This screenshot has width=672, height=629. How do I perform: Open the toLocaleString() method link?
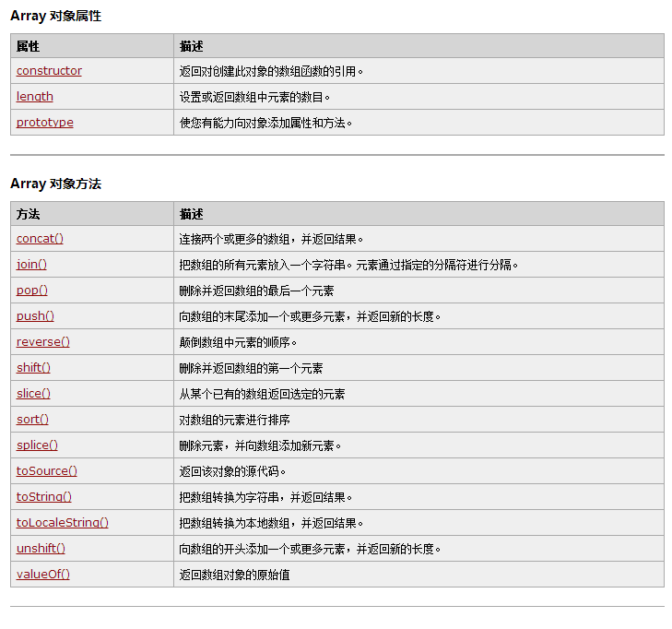click(x=63, y=523)
